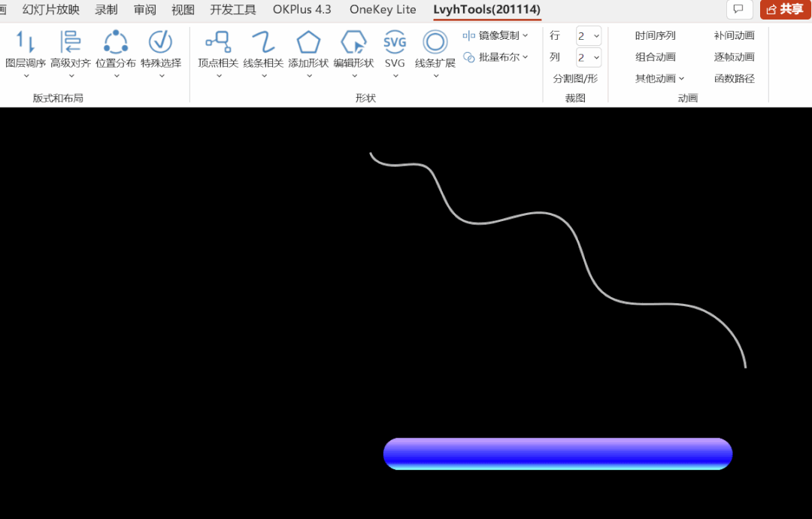
Task: Open the 位置分布 position distribute tool
Action: point(116,50)
